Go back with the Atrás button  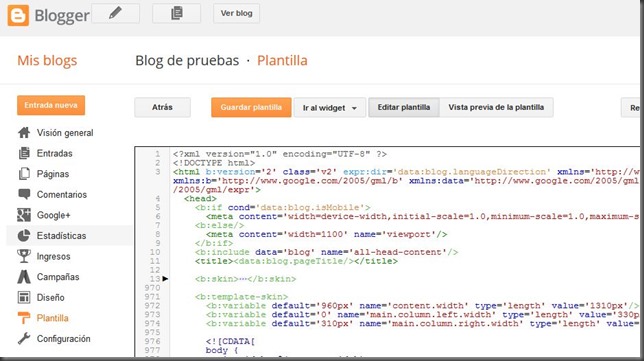162,107
